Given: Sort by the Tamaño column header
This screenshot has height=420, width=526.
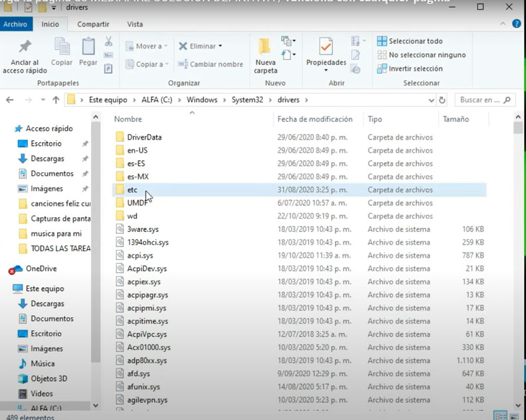Looking at the screenshot, I should click(x=456, y=119).
